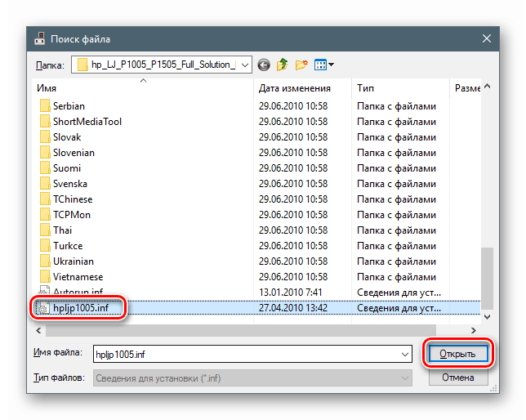Select the Serbian folder icon

point(45,105)
